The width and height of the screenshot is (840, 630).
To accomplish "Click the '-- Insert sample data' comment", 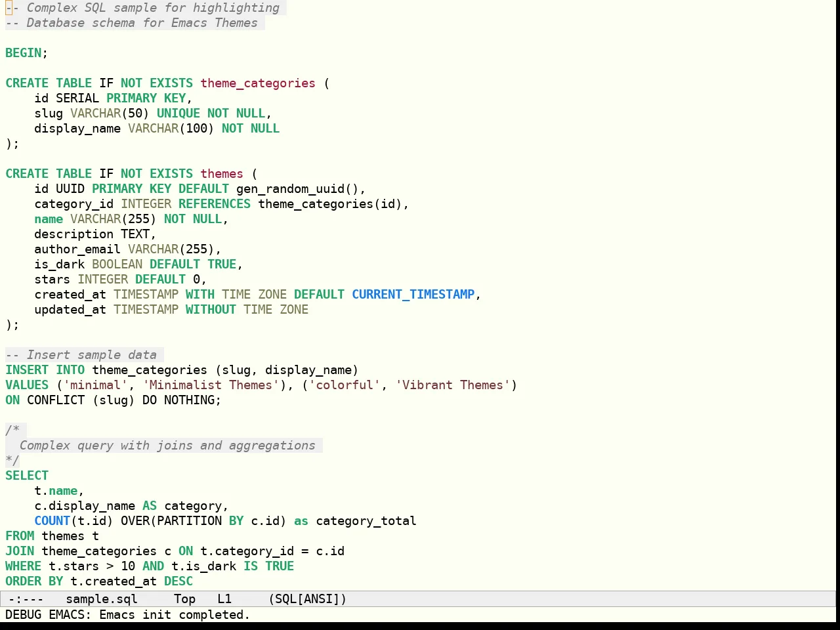I will (x=81, y=355).
